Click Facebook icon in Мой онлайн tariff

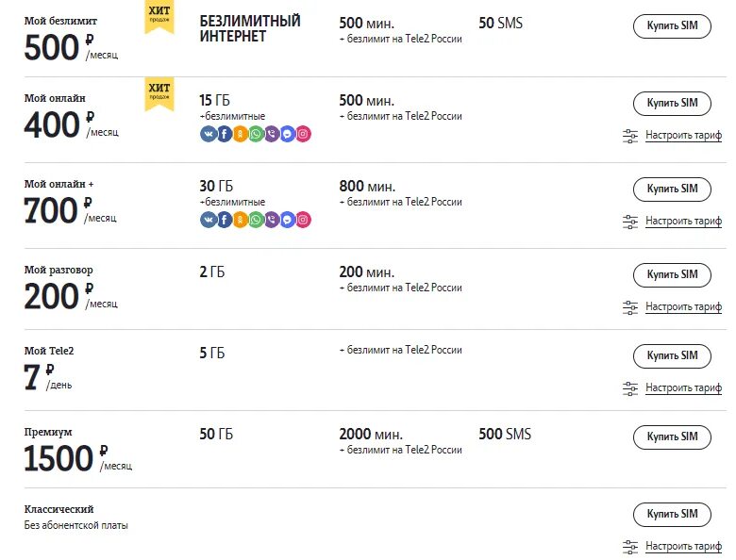click(225, 134)
